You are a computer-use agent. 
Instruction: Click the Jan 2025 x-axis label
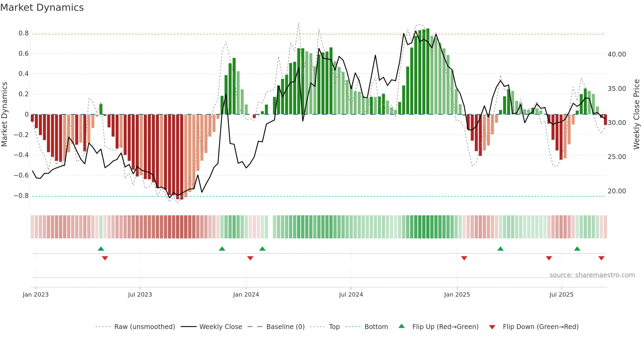[x=457, y=294]
